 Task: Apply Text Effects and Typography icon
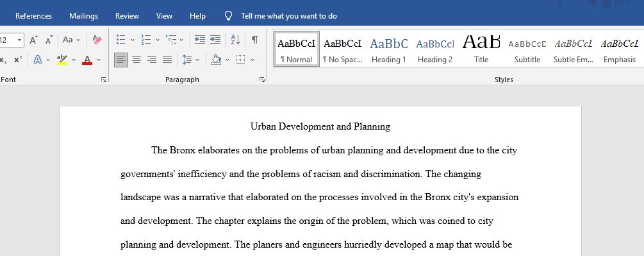coord(38,60)
